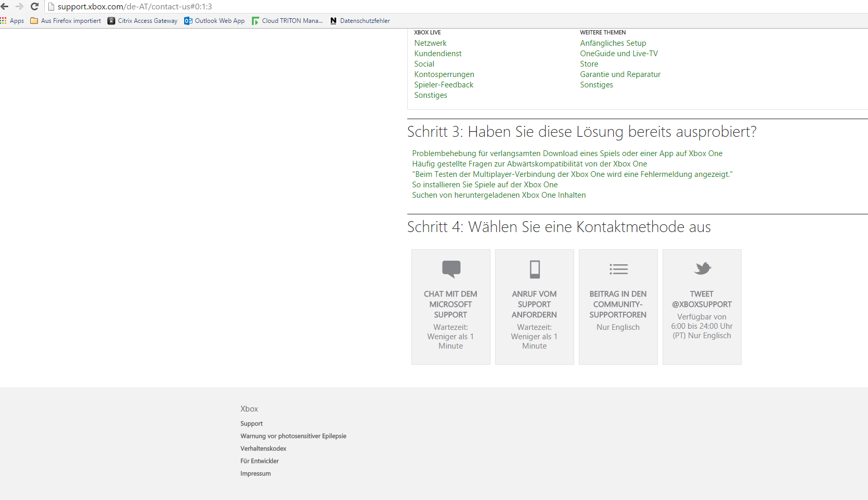Open the Citrix Access Gateway bookmark
Viewport: 868px width, 500px height.
[x=142, y=21]
